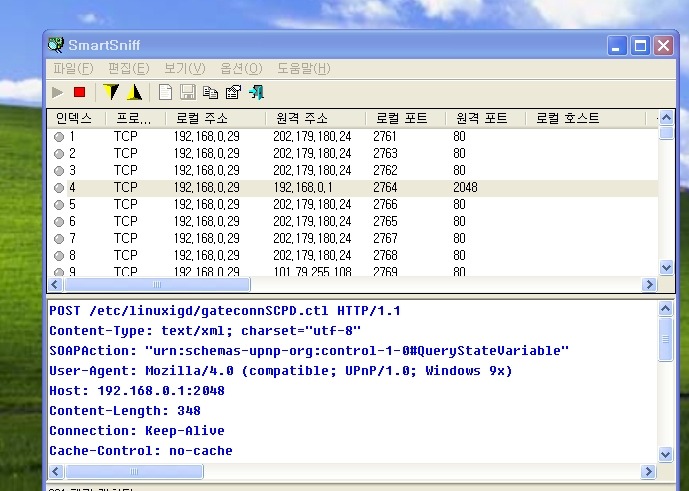Click the floppy disk save icon

187,92
